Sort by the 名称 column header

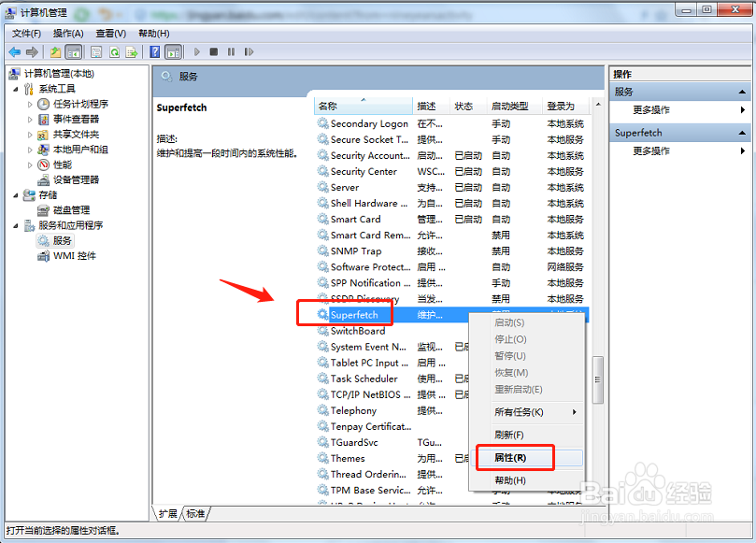pyautogui.click(x=364, y=107)
